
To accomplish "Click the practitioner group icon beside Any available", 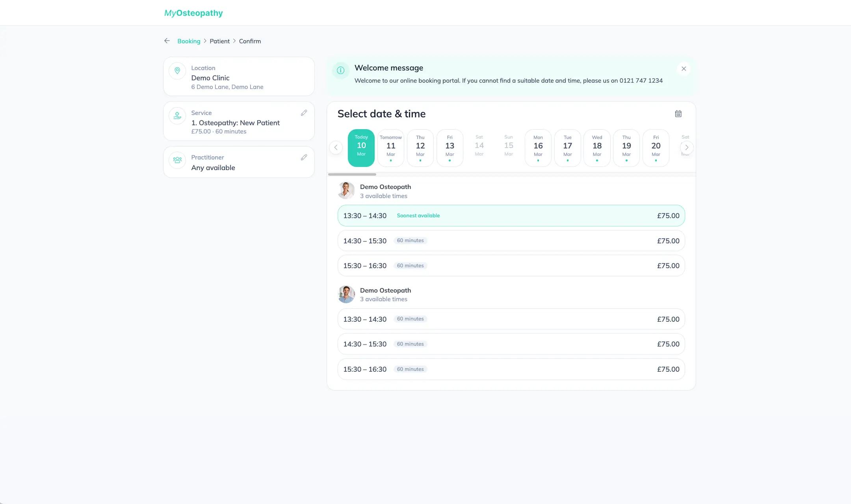I will tap(177, 160).
